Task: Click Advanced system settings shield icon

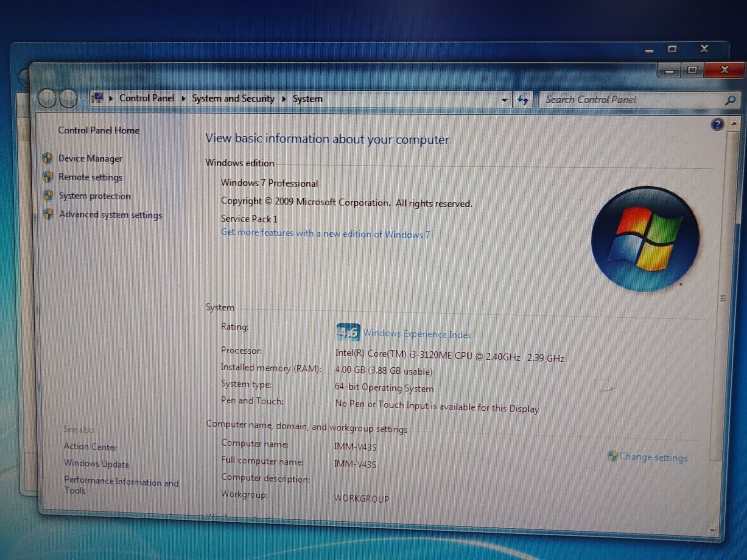Action: tap(48, 214)
